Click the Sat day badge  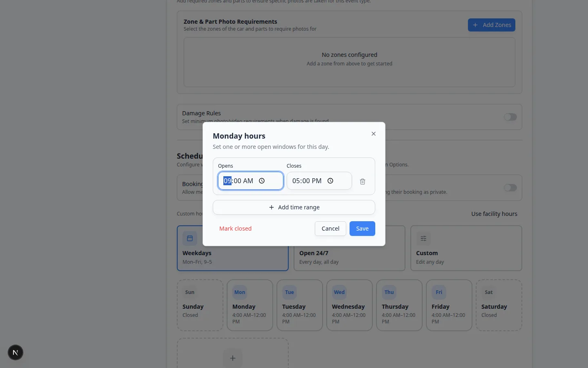[489, 292]
